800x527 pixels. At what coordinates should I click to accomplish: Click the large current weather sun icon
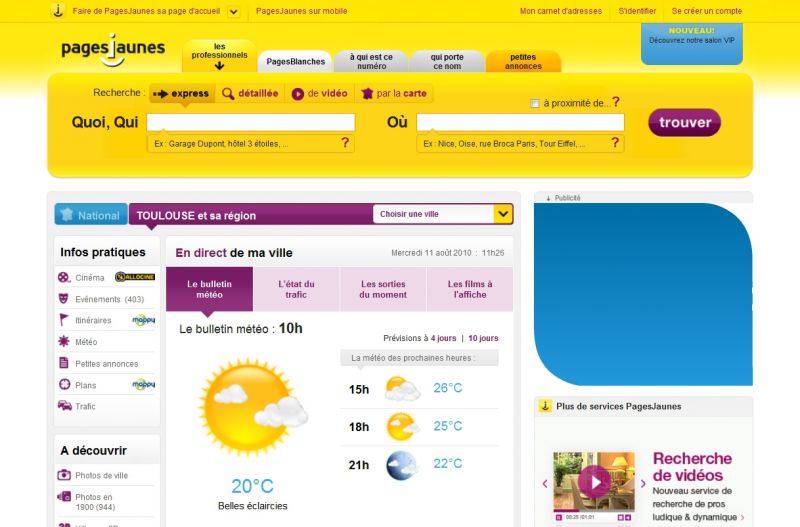coord(253,407)
